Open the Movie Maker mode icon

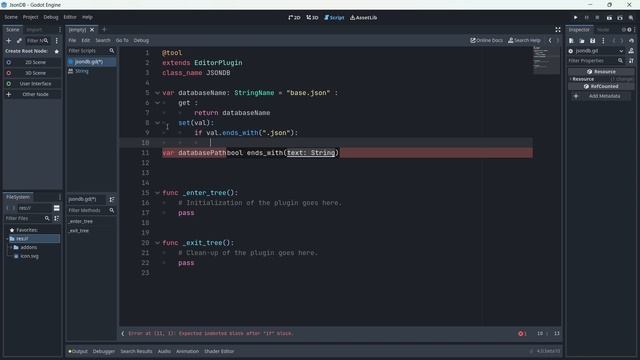point(631,18)
